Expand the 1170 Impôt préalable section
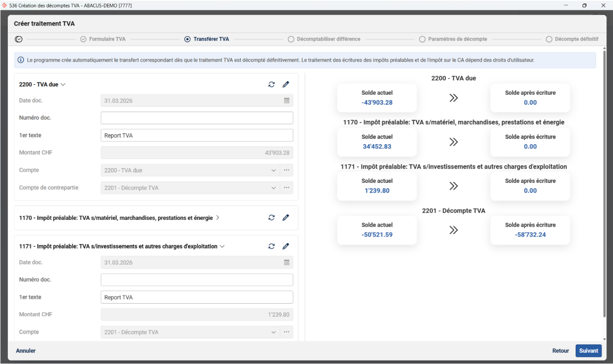 (218, 218)
